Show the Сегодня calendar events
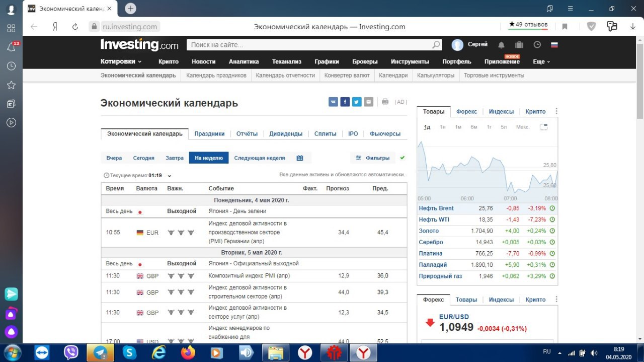This screenshot has height=362, width=644. click(143, 158)
